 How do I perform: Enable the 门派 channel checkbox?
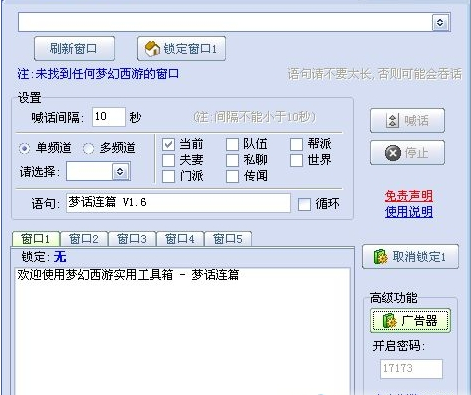[168, 176]
